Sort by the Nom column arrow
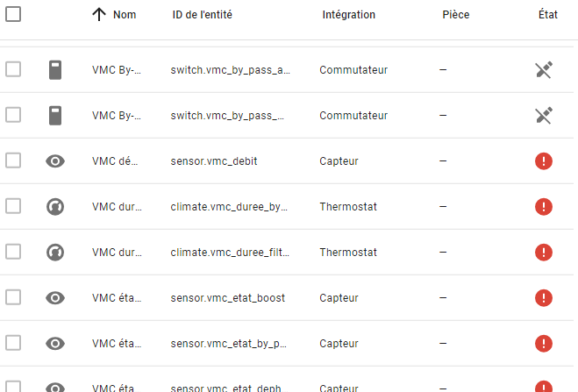Screen dimensions: 578x392 [99, 15]
